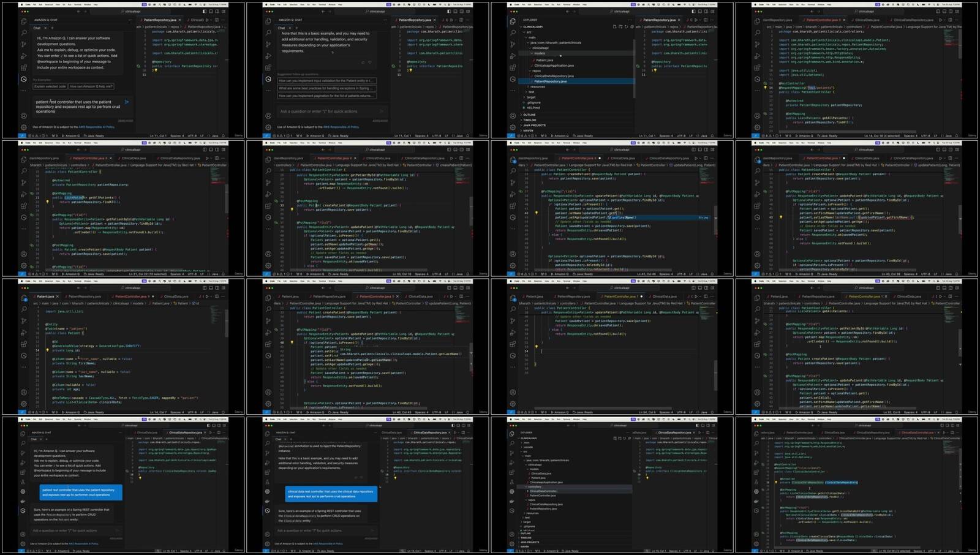Click status text 'Ln 40, Col 43'
Screen dimensions: 980x555
pyautogui.click(x=402, y=412)
